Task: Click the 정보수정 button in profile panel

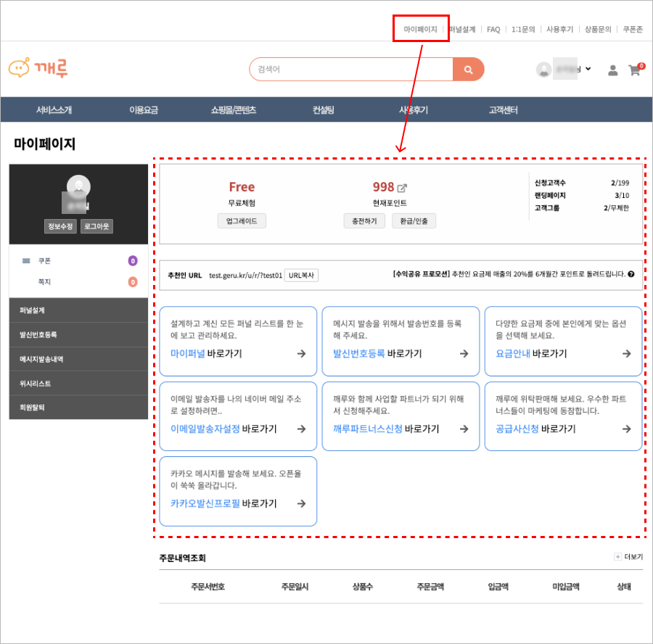Action: (x=60, y=226)
